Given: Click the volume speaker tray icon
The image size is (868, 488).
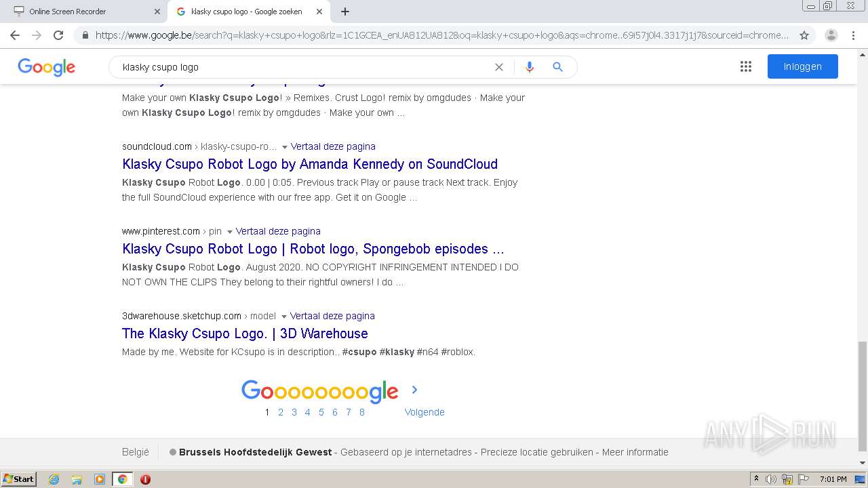Looking at the screenshot, I should 772,479.
